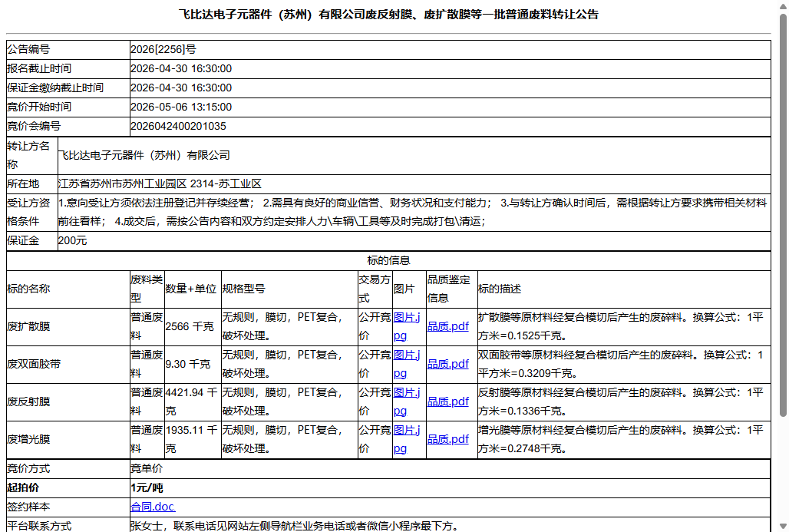The image size is (789, 532).
Task: Click description mentioning 0.1336千克
Action: pyautogui.click(x=620, y=401)
